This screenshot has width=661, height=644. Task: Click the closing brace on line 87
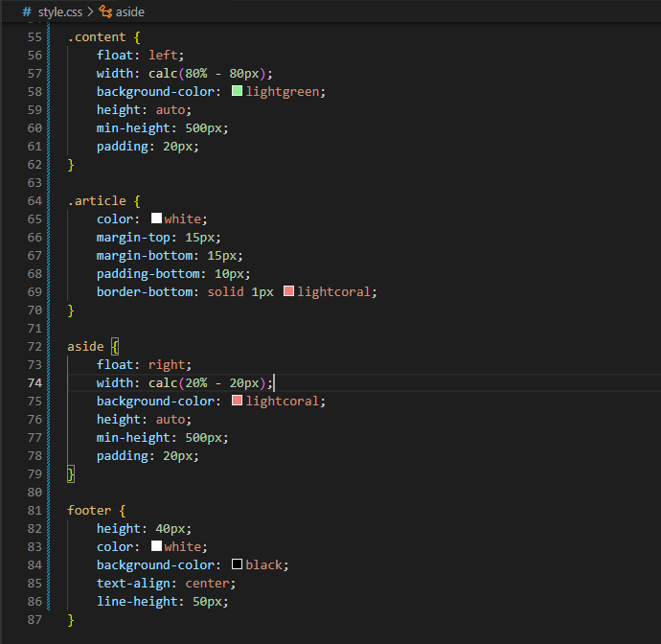coord(71,619)
